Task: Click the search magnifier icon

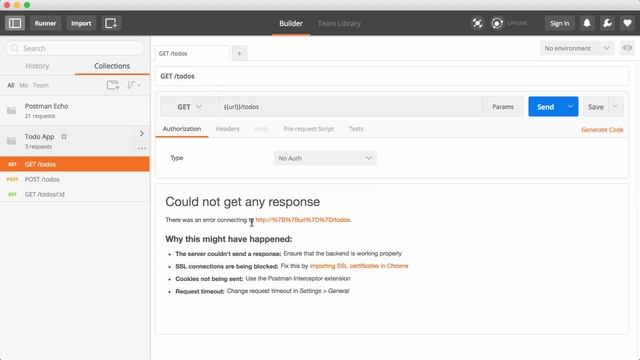Action: (14, 48)
